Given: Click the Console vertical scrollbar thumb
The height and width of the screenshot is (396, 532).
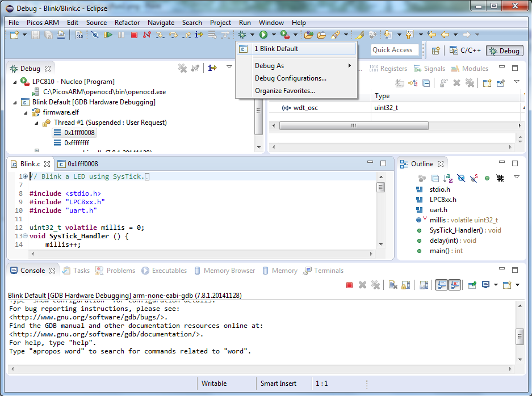Looking at the screenshot, I should 520,336.
